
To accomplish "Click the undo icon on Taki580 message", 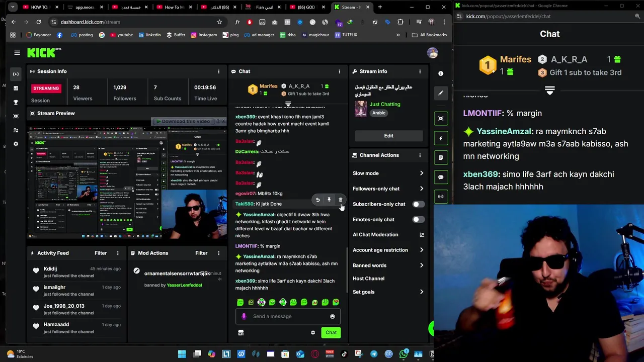I will pyautogui.click(x=317, y=200).
